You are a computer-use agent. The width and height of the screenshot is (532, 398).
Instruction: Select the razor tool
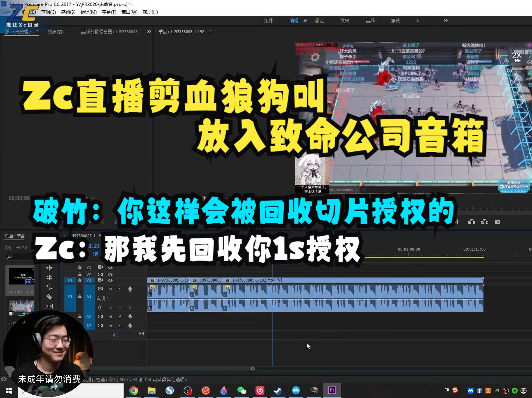(49, 297)
